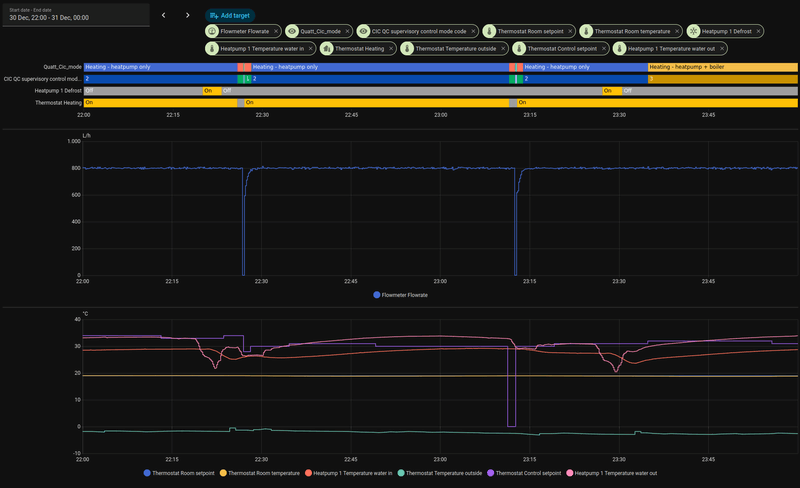Click the CIC QC supervisory control mod... row label

click(43, 79)
